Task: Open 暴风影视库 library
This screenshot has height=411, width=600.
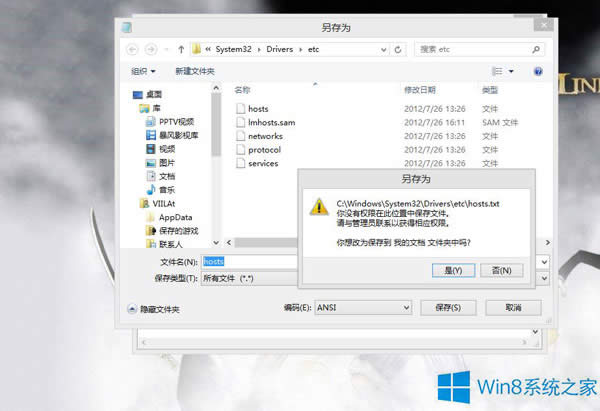Action: (172, 135)
